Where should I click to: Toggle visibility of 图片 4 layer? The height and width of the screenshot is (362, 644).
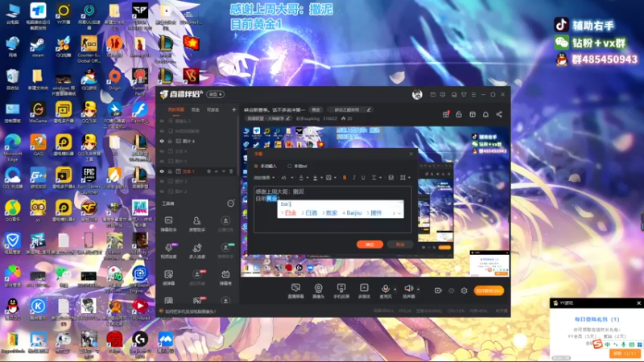pos(162,142)
